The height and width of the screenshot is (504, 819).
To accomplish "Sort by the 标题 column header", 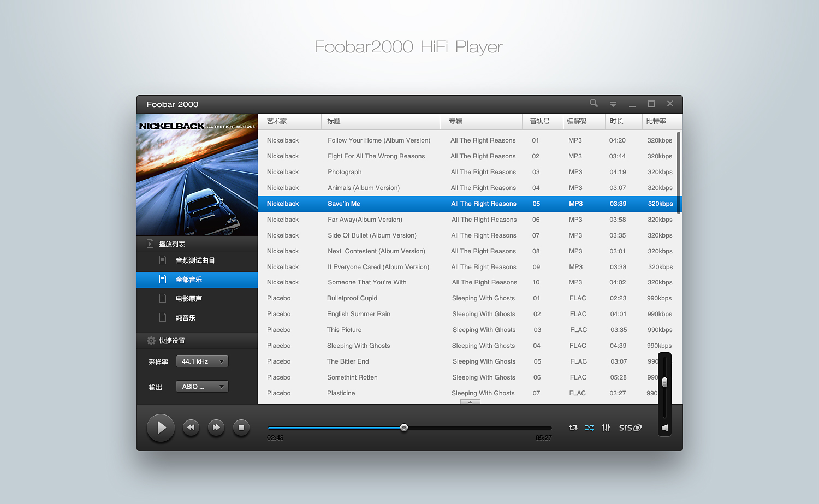I will tap(381, 121).
